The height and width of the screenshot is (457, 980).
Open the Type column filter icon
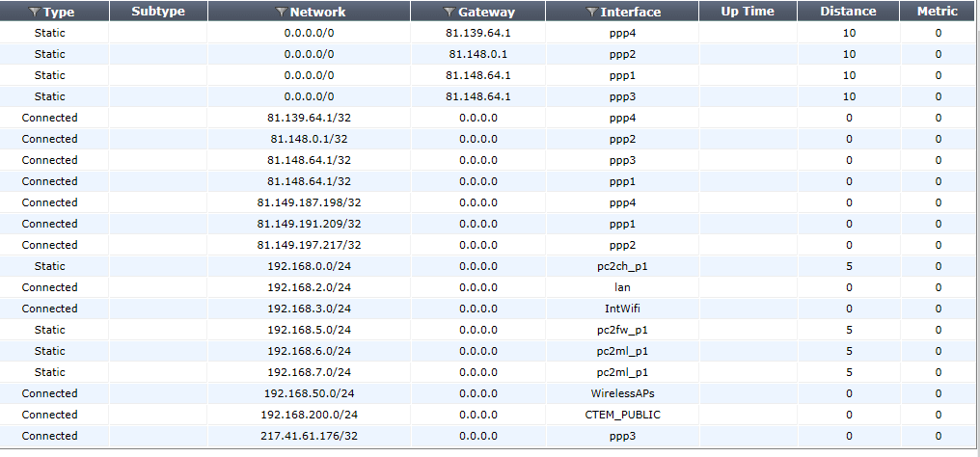35,13
